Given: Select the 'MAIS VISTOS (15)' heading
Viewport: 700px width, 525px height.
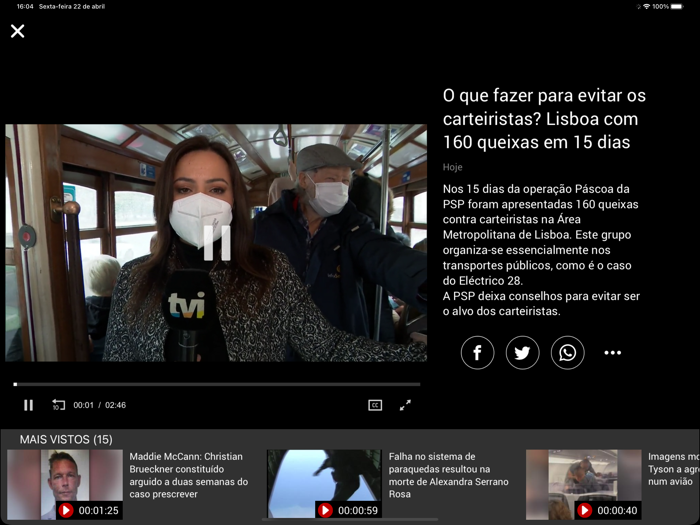Looking at the screenshot, I should pyautogui.click(x=66, y=440).
